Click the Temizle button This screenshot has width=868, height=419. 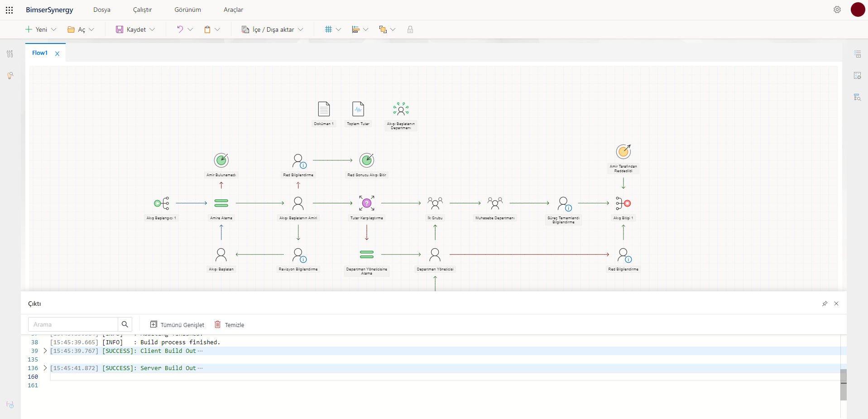[x=230, y=325]
